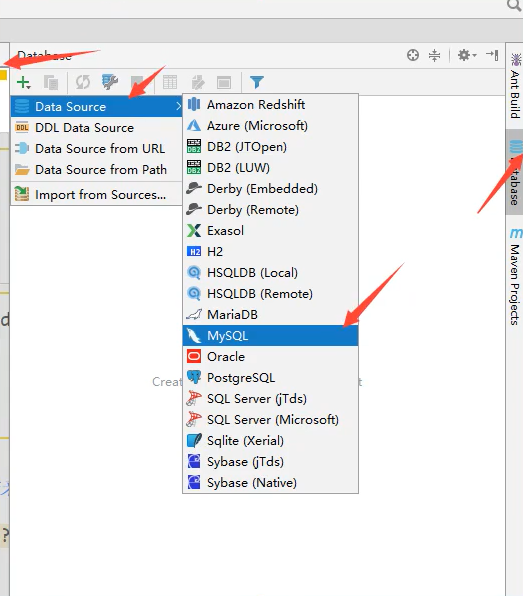The image size is (523, 596).
Task: Pick H2 database from the list
Action: tap(270, 252)
